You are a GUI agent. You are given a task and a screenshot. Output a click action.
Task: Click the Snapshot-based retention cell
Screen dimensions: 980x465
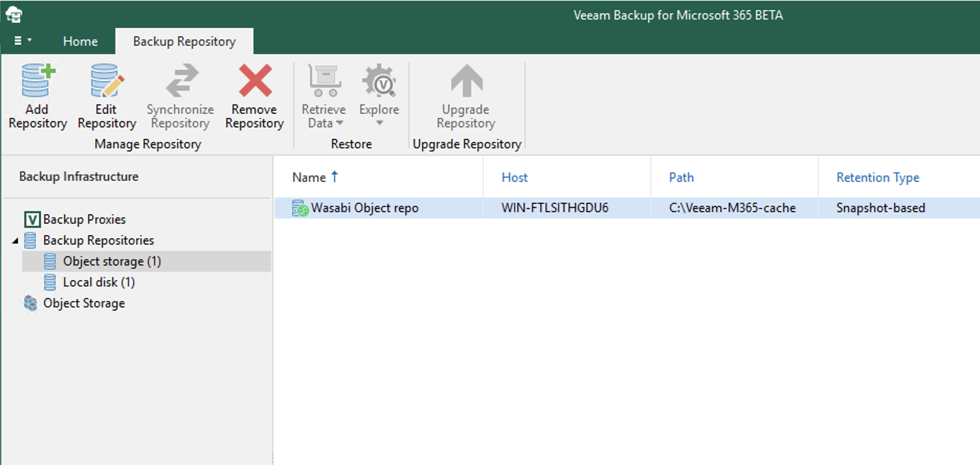point(881,208)
